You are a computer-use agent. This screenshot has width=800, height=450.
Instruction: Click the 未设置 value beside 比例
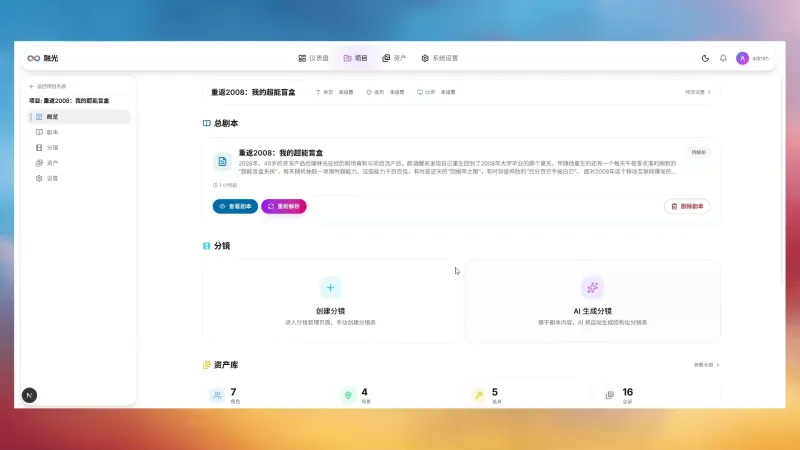[x=448, y=92]
